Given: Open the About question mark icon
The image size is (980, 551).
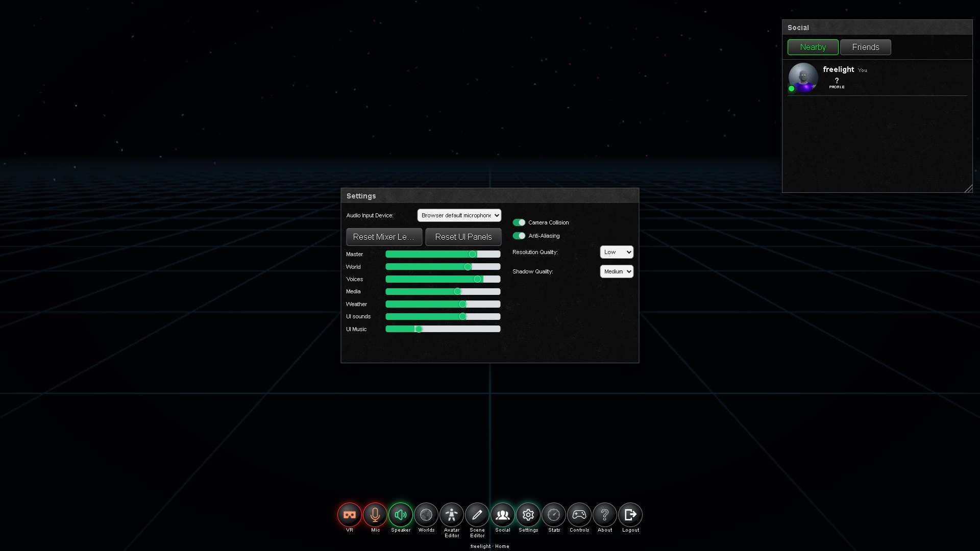Looking at the screenshot, I should point(605,515).
